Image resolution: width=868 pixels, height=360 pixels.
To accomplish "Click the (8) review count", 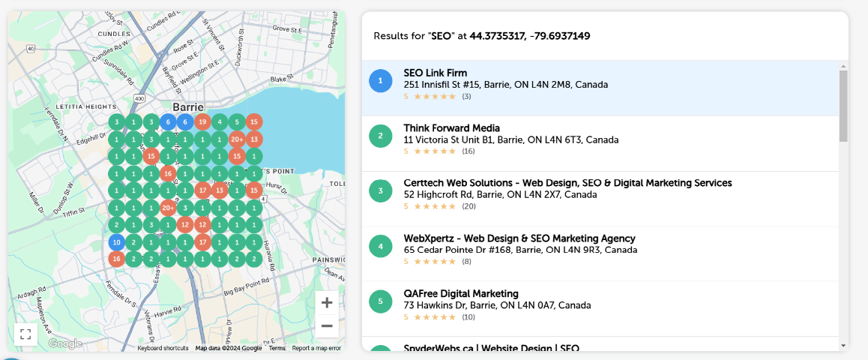I will coord(467,262).
